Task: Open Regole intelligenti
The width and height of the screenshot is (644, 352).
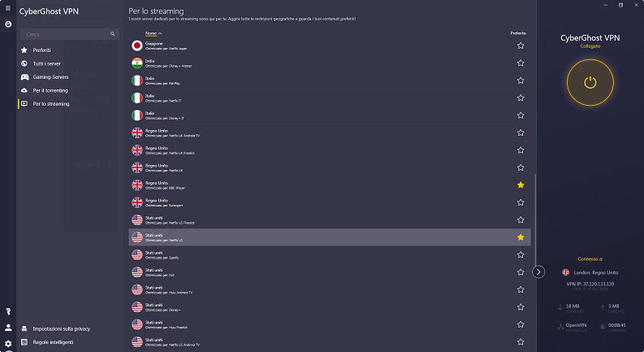Action: tap(53, 342)
